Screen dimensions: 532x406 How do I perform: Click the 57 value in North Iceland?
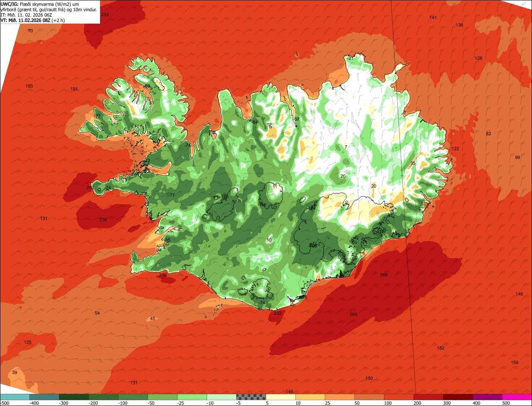[297, 119]
